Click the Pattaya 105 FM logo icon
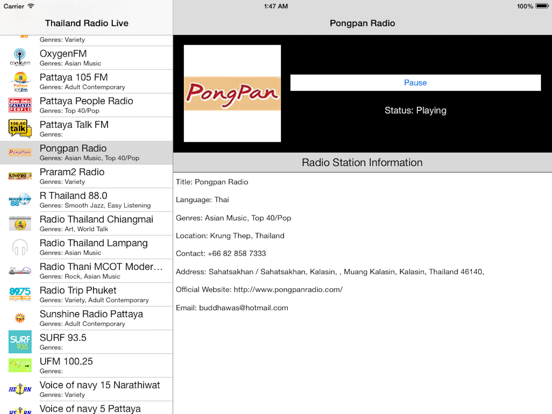Screen dimensions: 552x414 pos(20,81)
